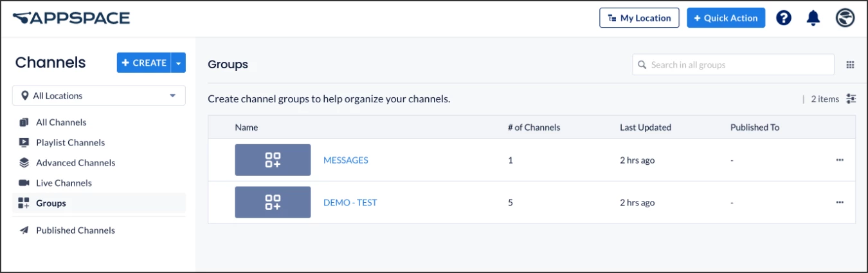Open Advanced Channels section
This screenshot has height=273, width=868.
[x=75, y=163]
